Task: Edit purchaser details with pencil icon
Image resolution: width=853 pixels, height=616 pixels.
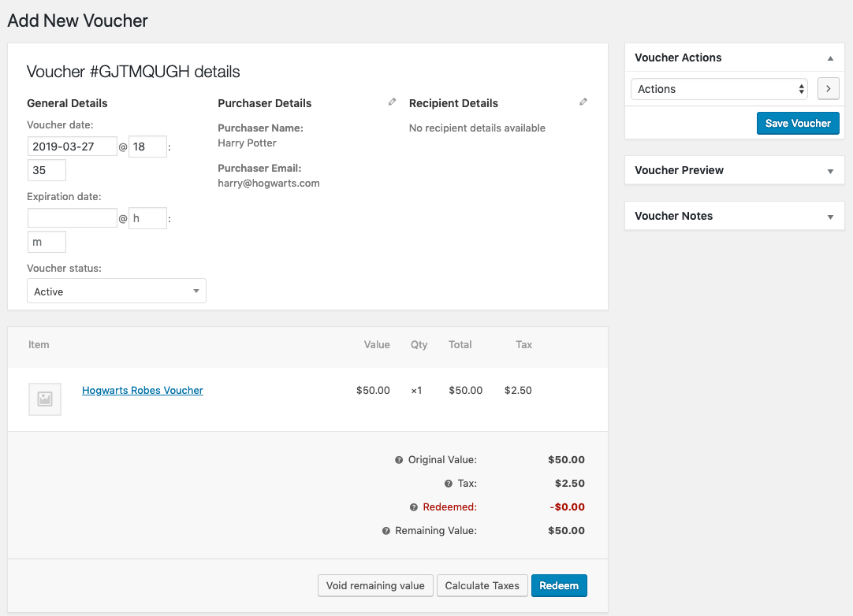Action: click(392, 102)
